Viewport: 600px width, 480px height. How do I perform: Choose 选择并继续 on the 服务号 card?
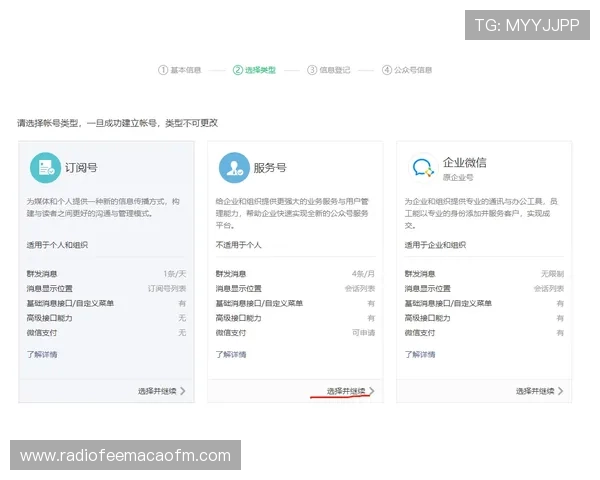[x=346, y=391]
